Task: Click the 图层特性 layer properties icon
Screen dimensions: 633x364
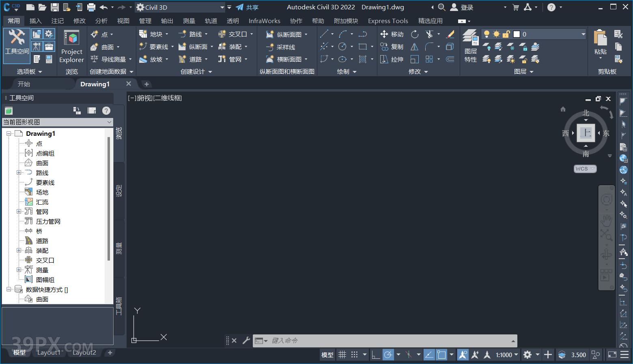Action: pos(471,46)
